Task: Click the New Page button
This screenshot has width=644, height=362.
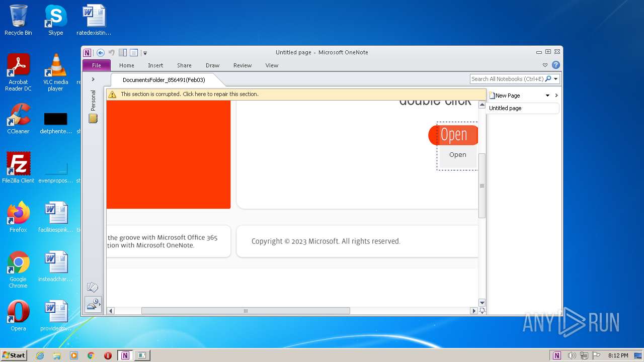Action: click(x=505, y=96)
